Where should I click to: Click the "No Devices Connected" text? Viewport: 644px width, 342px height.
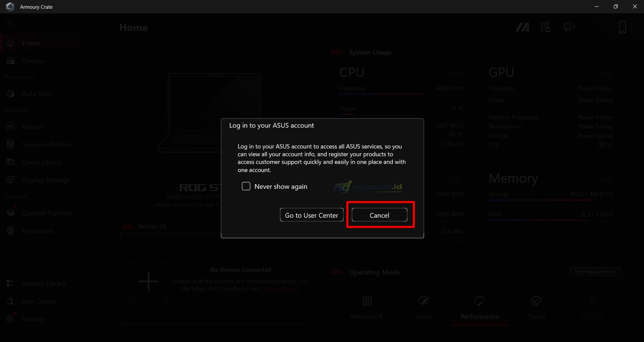point(240,270)
